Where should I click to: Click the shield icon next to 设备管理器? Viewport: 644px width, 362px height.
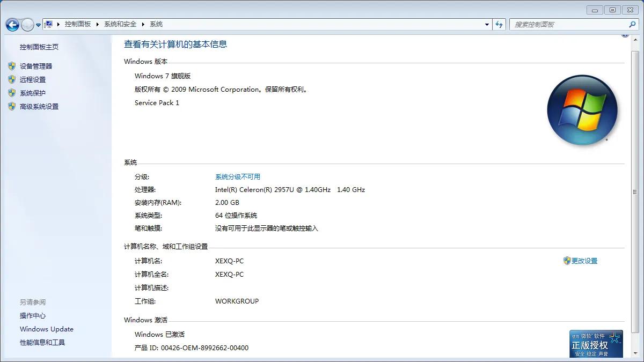coord(12,66)
